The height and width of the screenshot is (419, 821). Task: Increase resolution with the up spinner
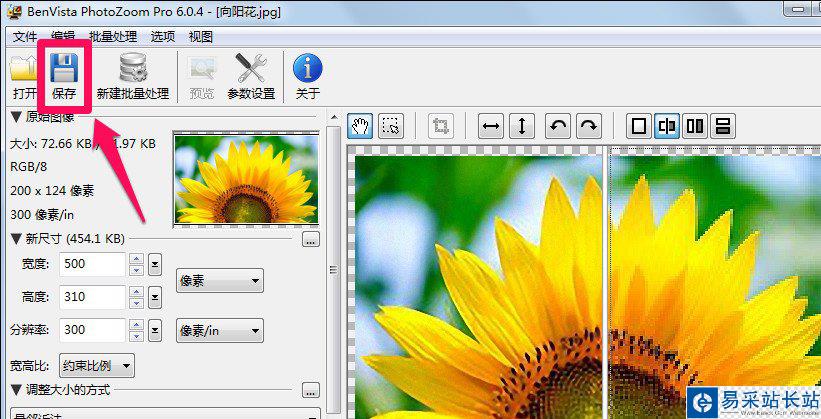136,325
